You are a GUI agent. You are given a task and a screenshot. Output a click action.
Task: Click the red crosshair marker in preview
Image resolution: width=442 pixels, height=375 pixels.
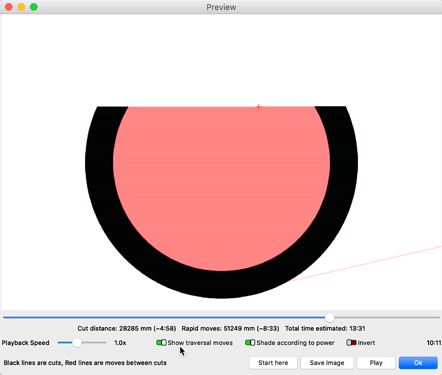[x=258, y=107]
